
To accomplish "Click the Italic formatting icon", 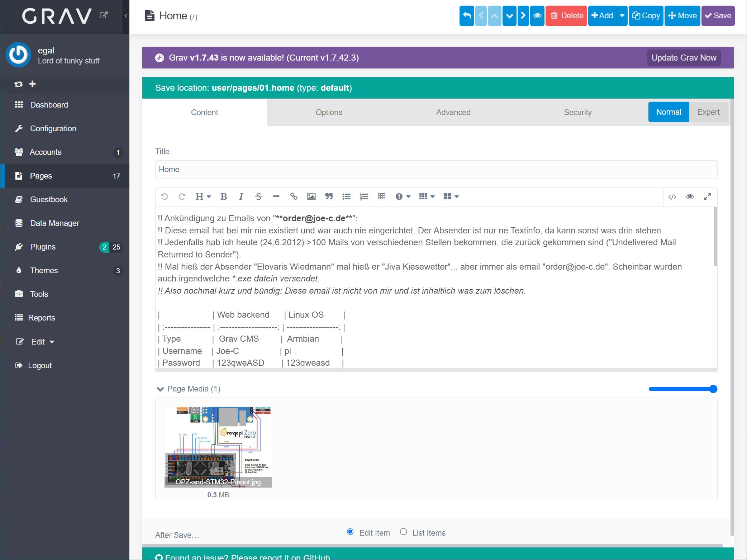I will (x=241, y=196).
